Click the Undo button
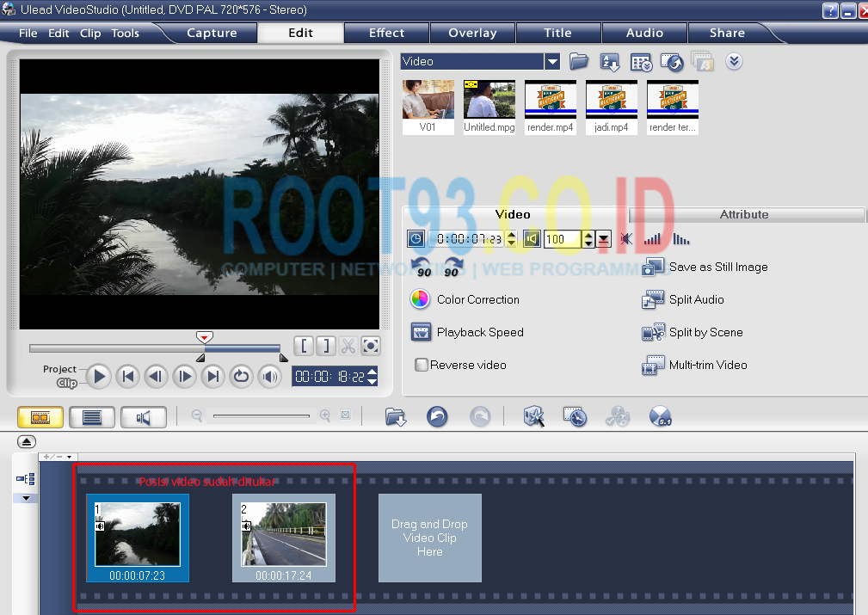Viewport: 868px width, 615px height. point(437,416)
